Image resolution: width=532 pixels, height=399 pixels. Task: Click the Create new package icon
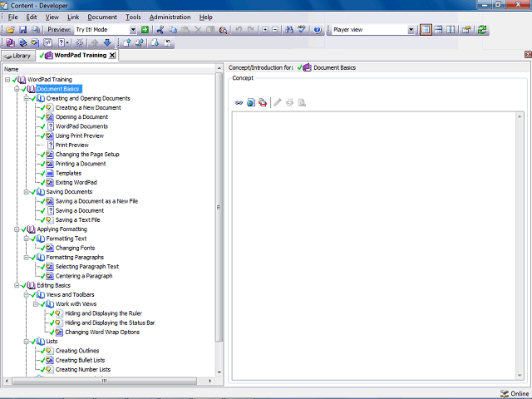[263, 102]
